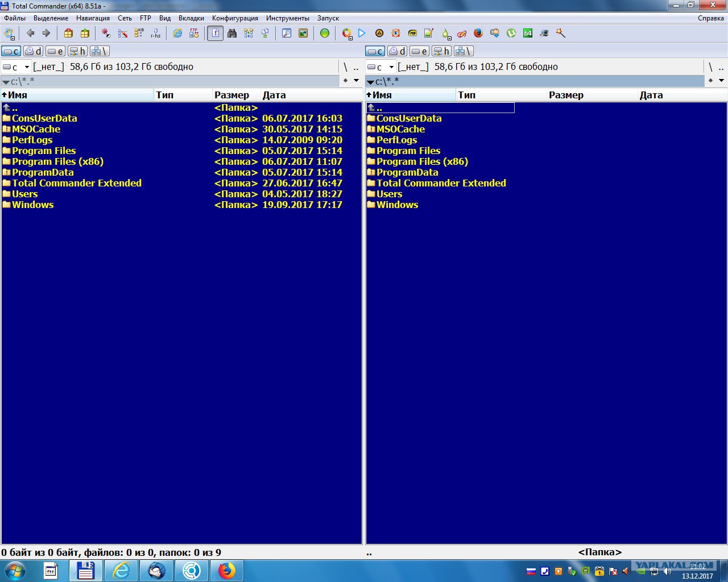Click the blue play triangle icon
The width and height of the screenshot is (728, 582).
point(362,34)
